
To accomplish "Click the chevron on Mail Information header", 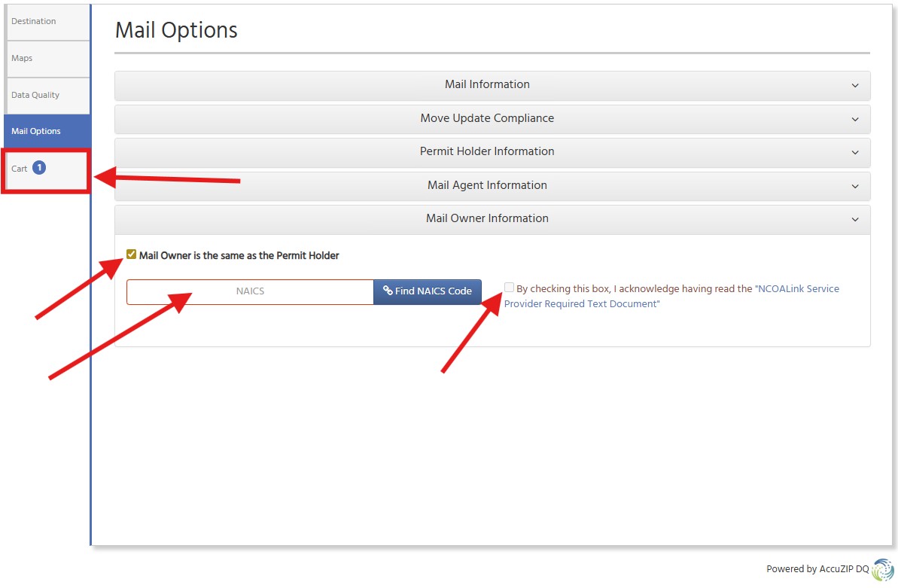I will click(855, 85).
